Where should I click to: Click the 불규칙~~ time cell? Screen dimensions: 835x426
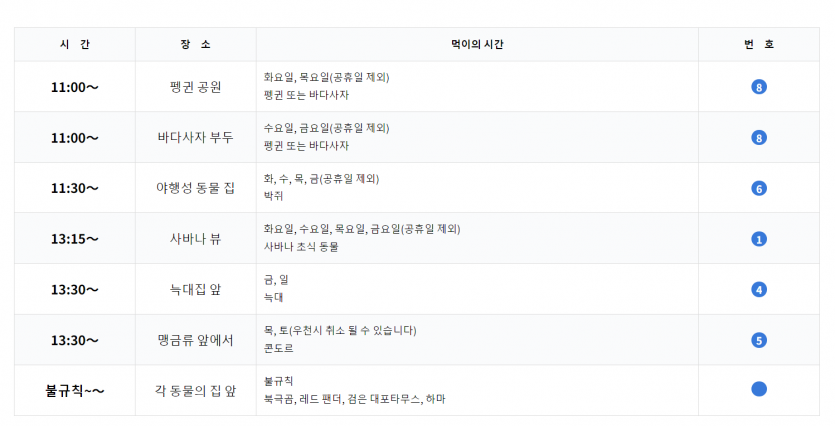click(75, 391)
